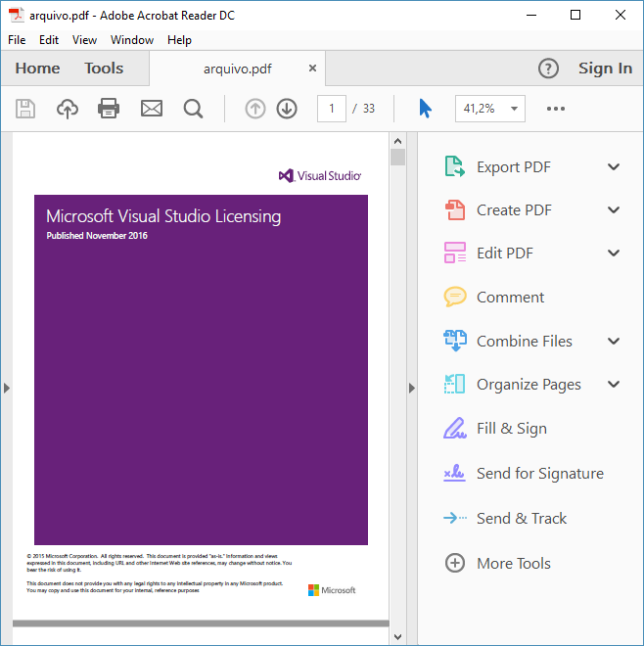
Task: Go to previous page with up arrow
Action: coord(255,109)
